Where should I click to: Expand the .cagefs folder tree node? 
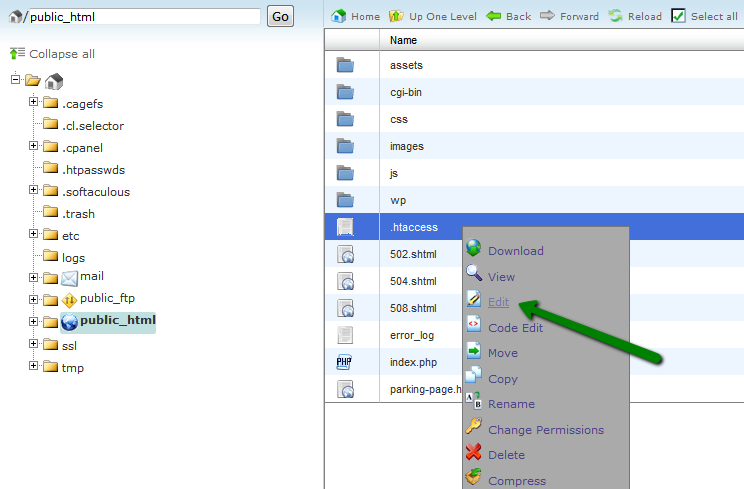coord(33,102)
